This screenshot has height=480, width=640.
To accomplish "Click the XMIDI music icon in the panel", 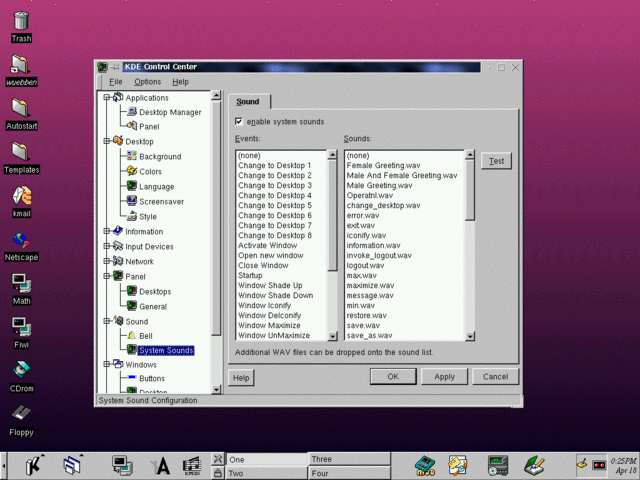I will click(x=192, y=466).
